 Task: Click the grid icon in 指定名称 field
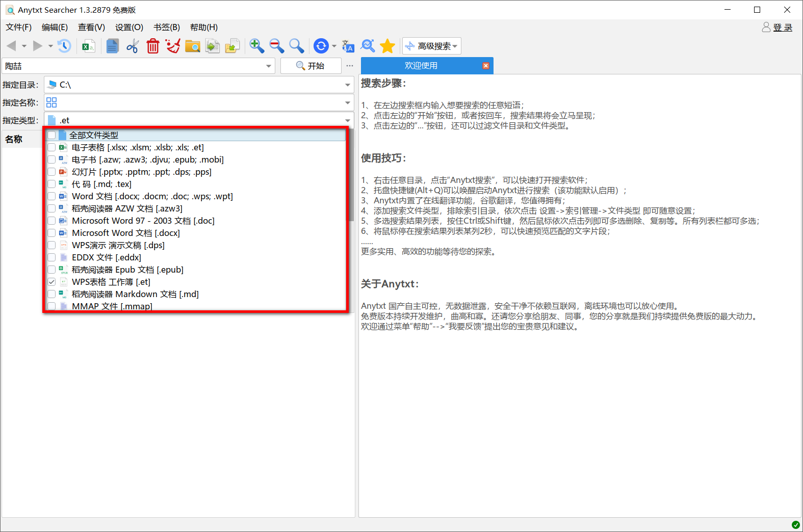tap(51, 102)
